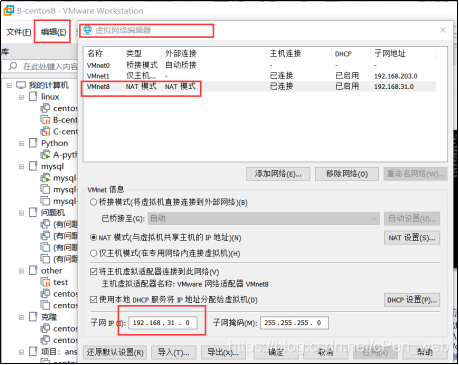Collapse the Python folder node
Screen dimensions: 459x365
(x=21, y=143)
